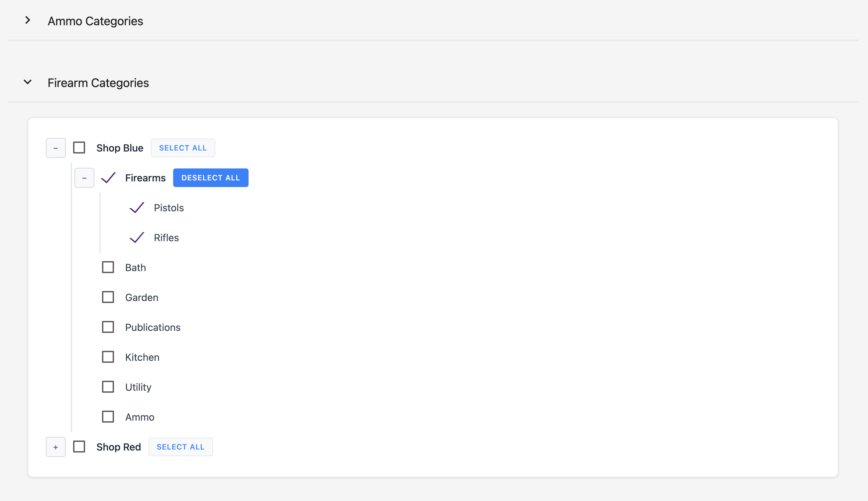
Task: Collapse the Shop Blue tree node
Action: (x=56, y=148)
